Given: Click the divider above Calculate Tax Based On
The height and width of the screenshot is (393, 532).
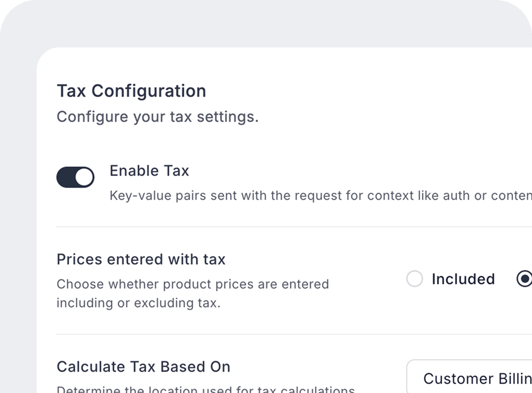Looking at the screenshot, I should [289, 334].
